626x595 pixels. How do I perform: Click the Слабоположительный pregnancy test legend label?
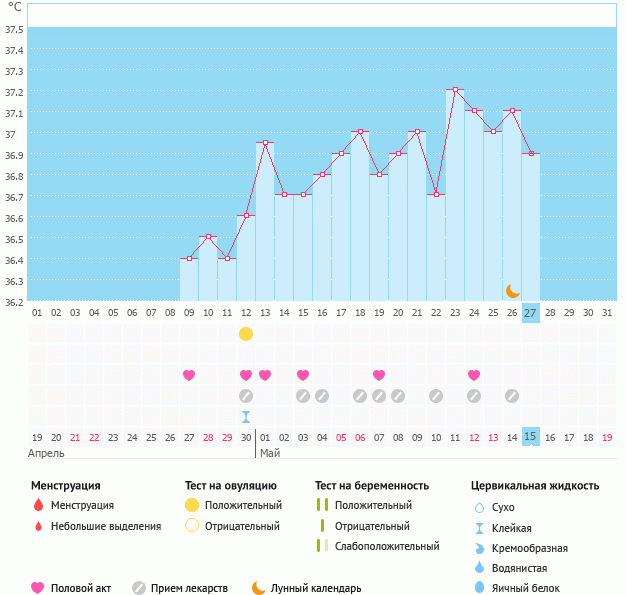point(387,546)
